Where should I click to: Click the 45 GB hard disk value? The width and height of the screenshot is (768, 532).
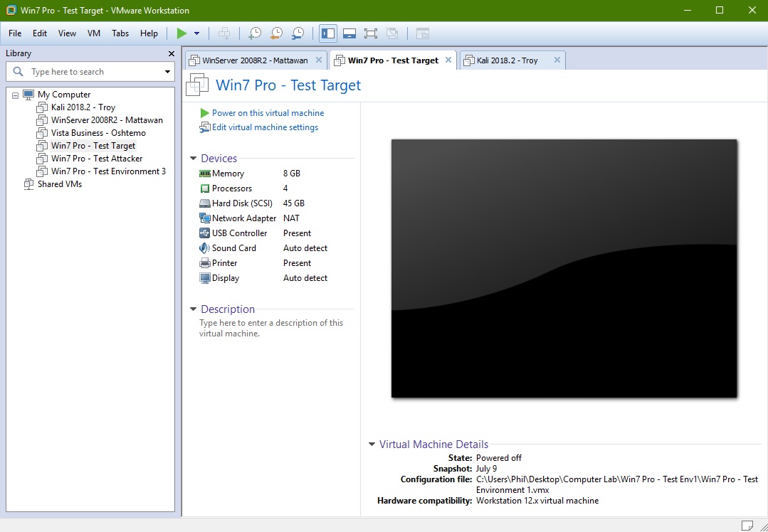click(x=294, y=203)
